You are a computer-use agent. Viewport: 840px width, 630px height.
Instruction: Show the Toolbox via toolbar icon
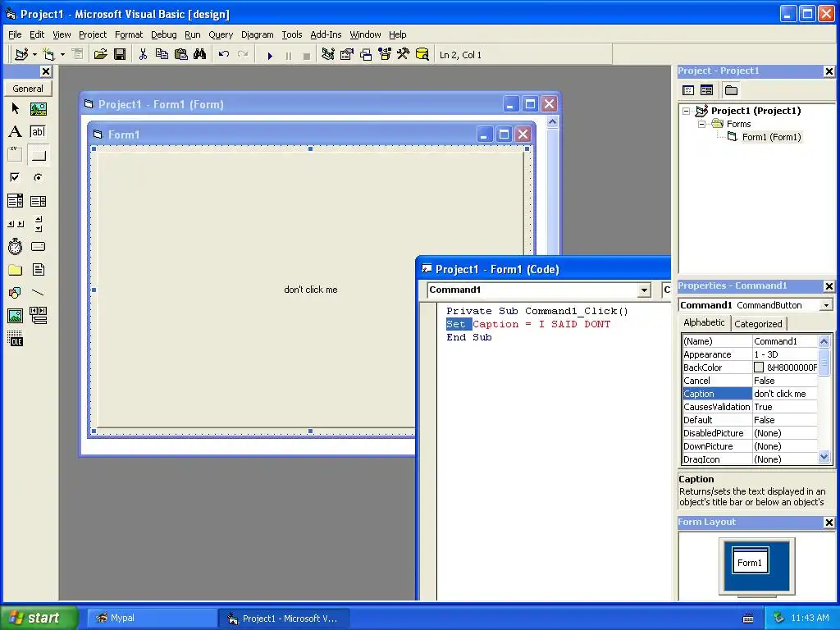(x=403, y=55)
